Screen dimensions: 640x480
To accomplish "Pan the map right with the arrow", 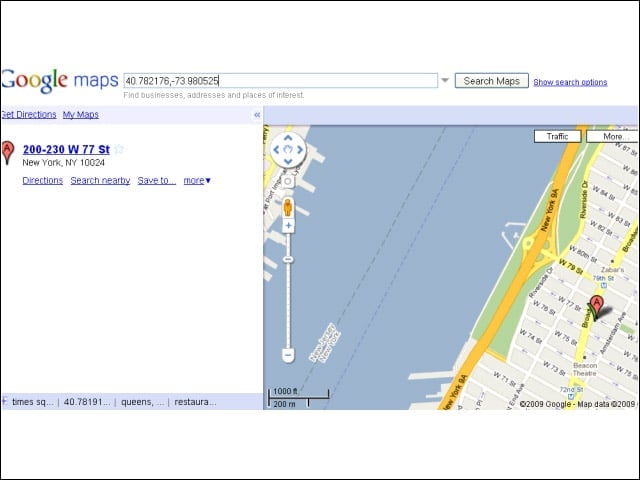I will tap(300, 150).
